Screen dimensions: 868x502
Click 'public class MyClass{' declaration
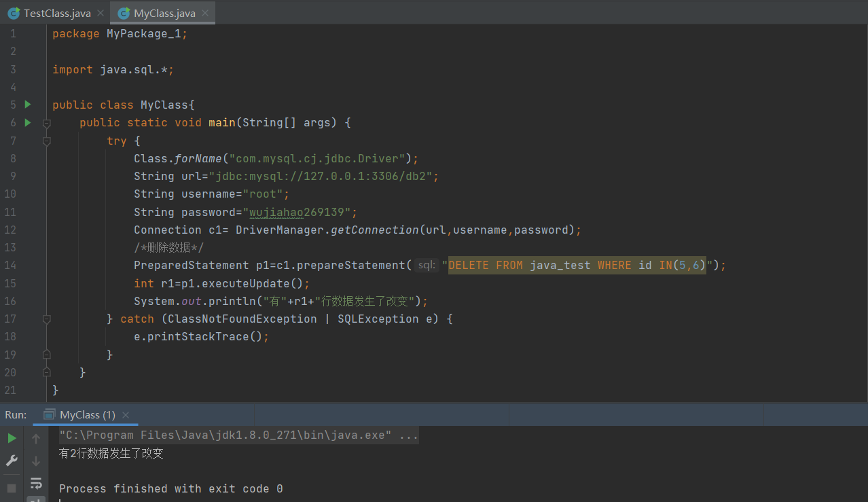(124, 105)
